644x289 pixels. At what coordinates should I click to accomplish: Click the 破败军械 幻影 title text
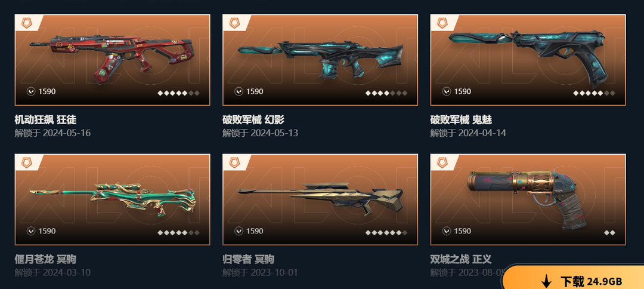(253, 119)
